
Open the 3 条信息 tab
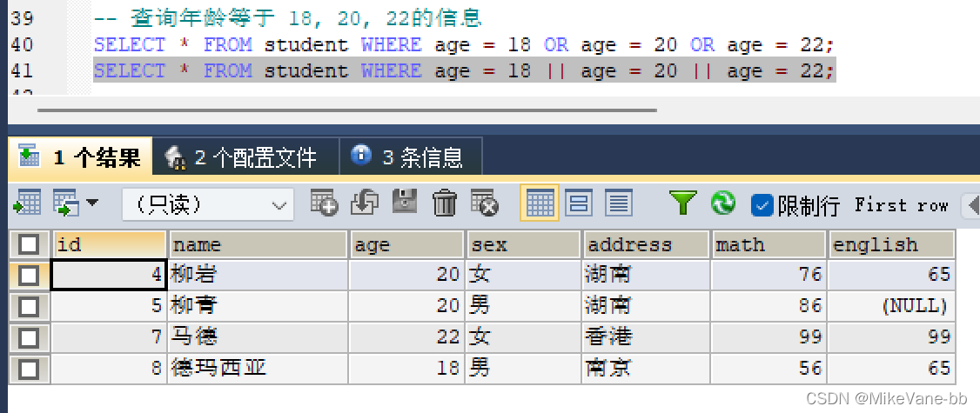point(410,157)
